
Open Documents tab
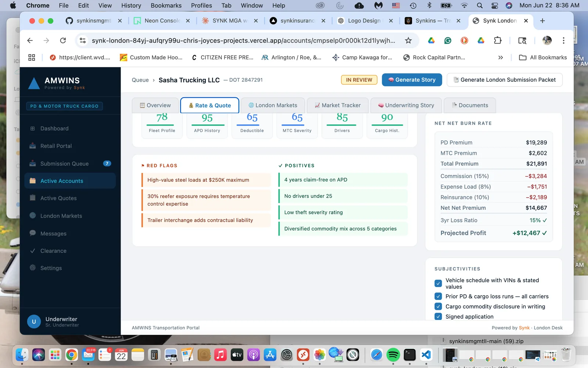pyautogui.click(x=470, y=105)
